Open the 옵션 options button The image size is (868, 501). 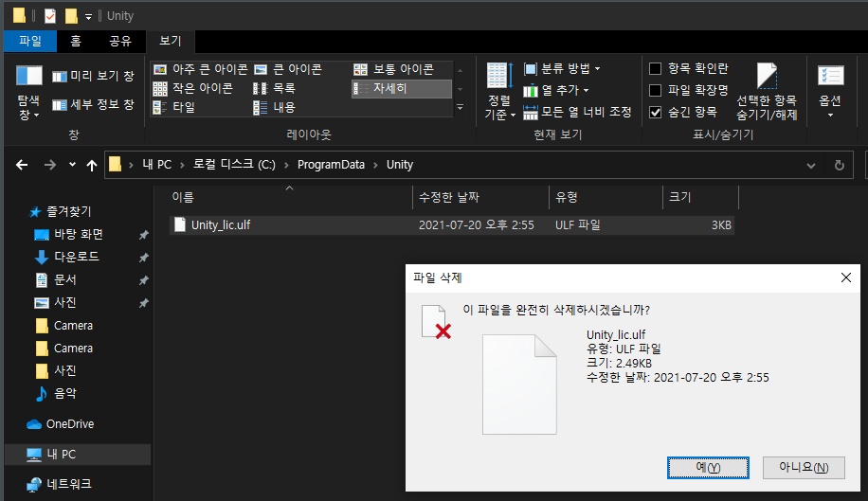[830, 92]
